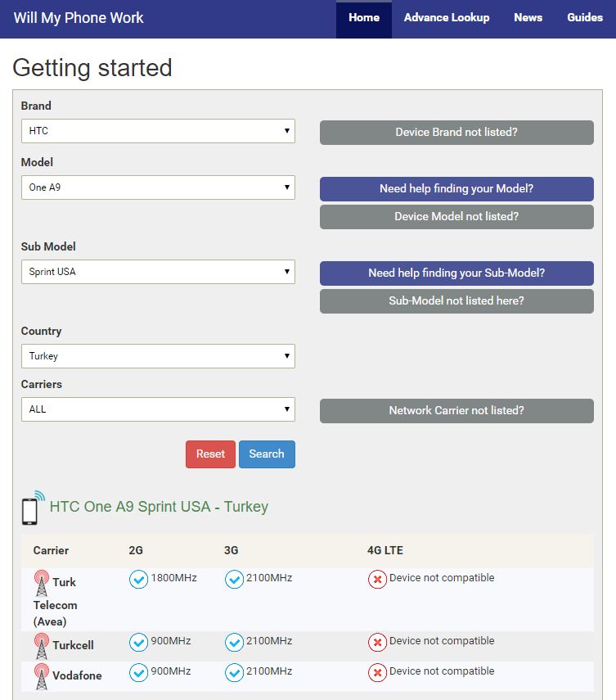Click Turk Telecom 4G not compatible icon
This screenshot has width=616, height=700.
[x=377, y=580]
